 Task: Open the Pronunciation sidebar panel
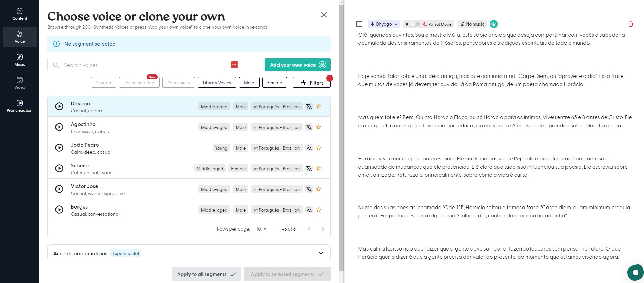coord(20,106)
